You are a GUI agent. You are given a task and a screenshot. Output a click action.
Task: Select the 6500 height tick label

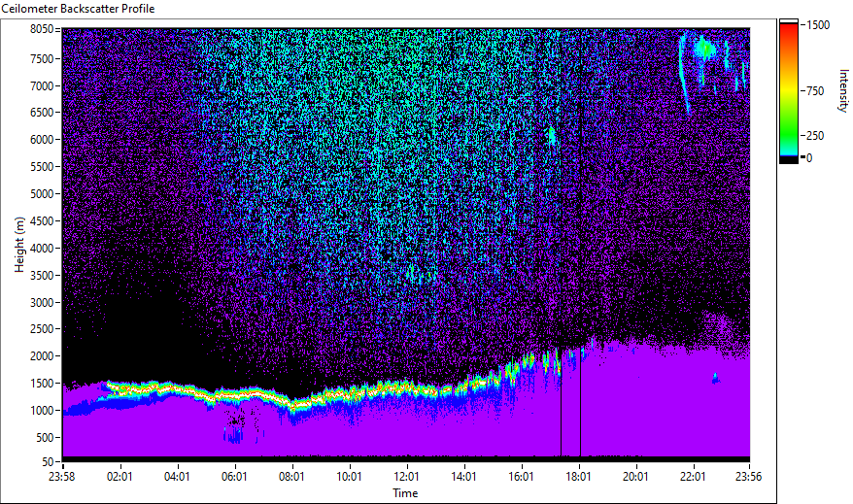[x=42, y=113]
